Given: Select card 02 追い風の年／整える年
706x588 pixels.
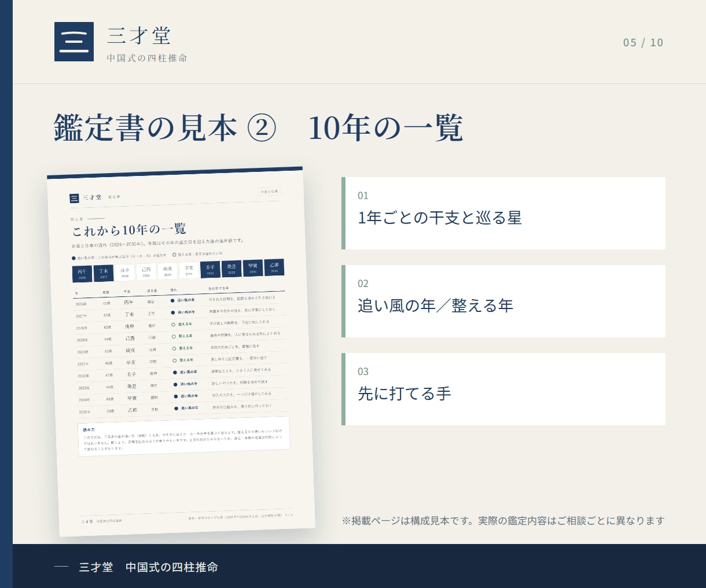Looking at the screenshot, I should tap(503, 301).
